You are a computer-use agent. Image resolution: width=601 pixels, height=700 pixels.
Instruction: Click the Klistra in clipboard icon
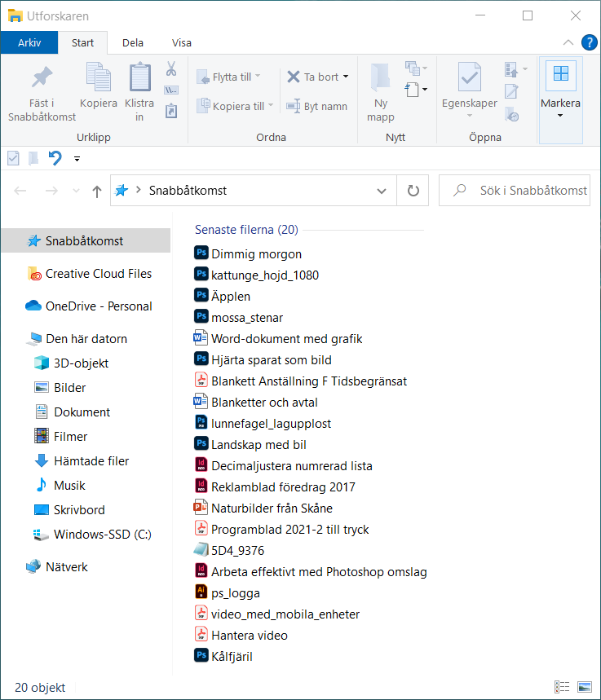139,77
